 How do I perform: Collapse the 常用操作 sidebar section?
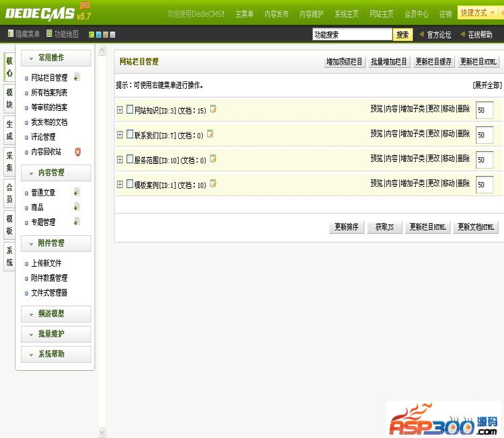click(x=56, y=58)
